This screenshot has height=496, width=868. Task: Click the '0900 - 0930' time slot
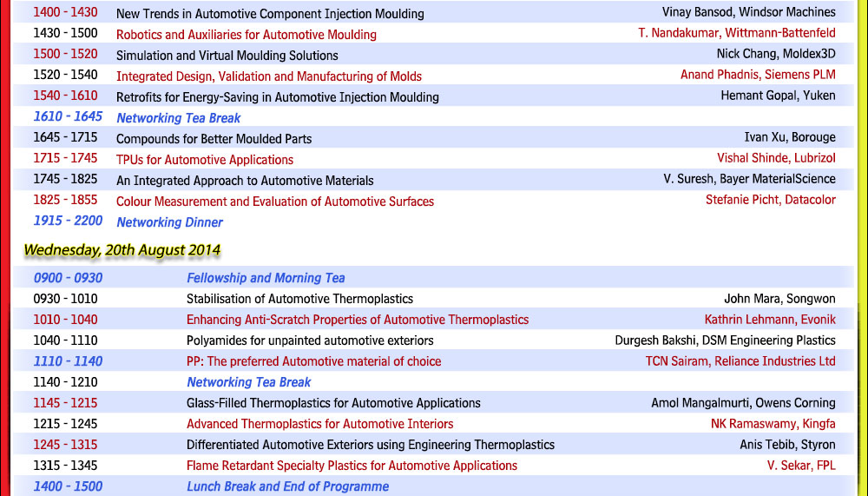(x=68, y=278)
